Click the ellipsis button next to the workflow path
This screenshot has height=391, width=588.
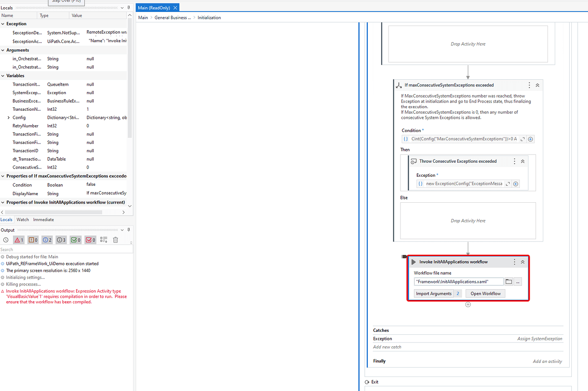point(517,282)
